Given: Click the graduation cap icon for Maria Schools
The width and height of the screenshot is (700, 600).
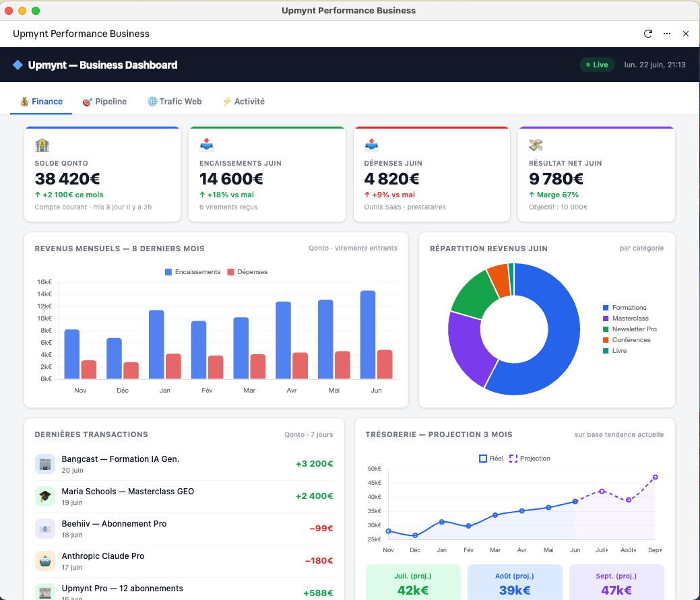Looking at the screenshot, I should (x=45, y=496).
